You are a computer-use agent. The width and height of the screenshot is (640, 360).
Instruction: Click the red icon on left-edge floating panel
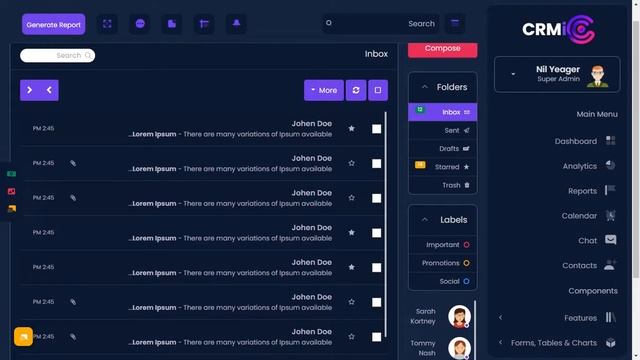click(11, 191)
